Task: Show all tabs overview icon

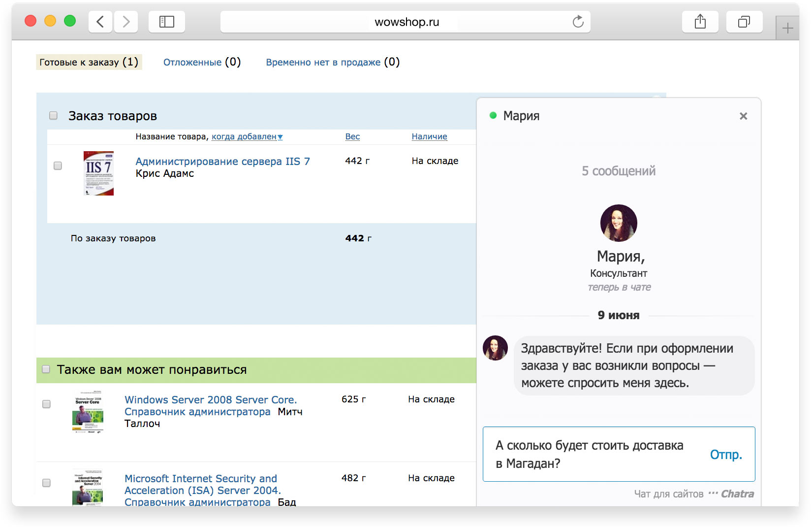Action: (744, 22)
